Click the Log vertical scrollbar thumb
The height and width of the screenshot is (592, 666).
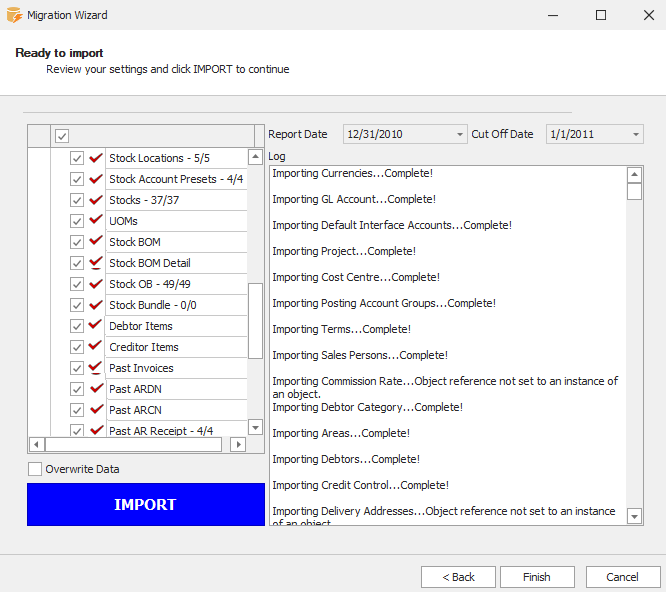point(634,191)
